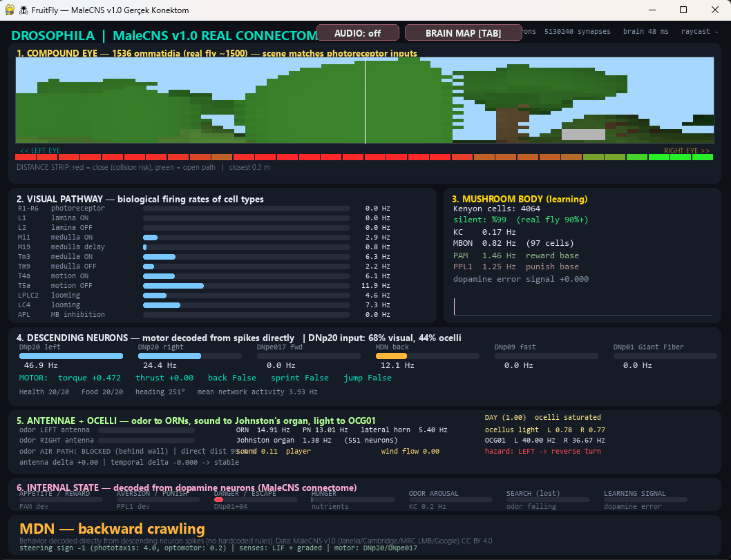Screen dimensions: 731x560
Task: Click the 'heading 251°' readout
Action: [x=160, y=392]
